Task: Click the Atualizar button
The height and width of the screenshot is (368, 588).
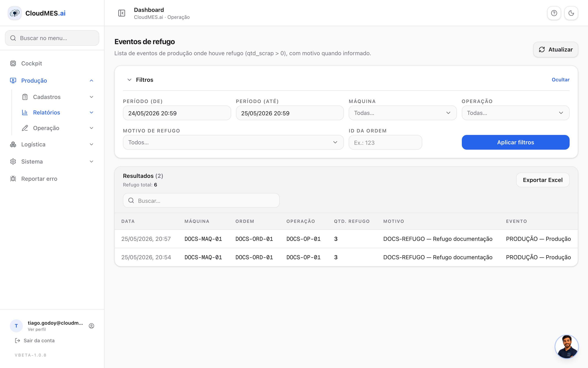Action: click(x=556, y=50)
